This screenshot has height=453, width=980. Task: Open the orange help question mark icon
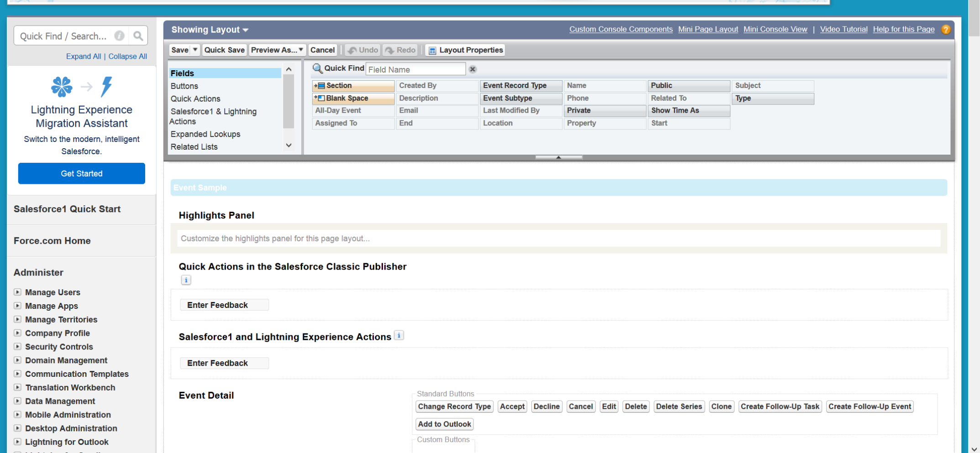[x=946, y=30]
